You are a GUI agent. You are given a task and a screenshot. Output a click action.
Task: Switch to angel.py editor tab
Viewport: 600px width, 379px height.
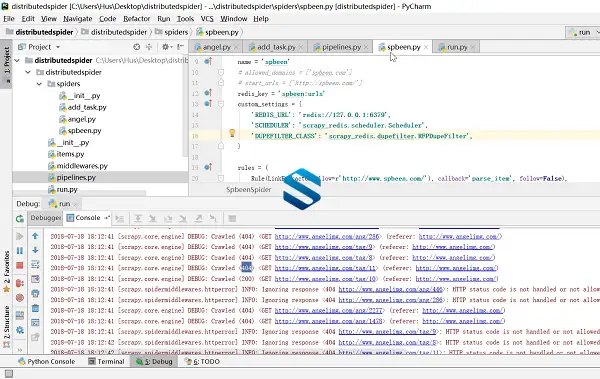tap(217, 47)
